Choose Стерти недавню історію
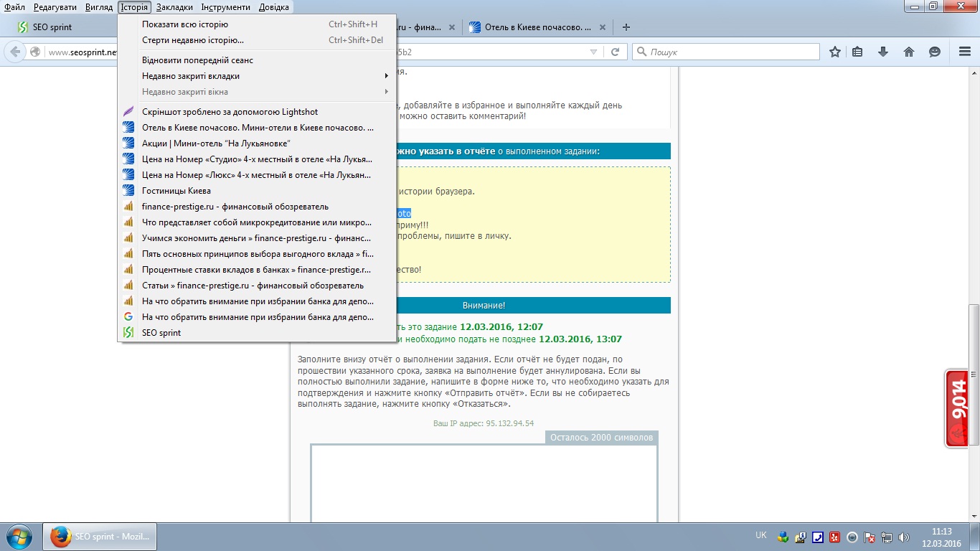This screenshot has width=980, height=551. (257, 40)
